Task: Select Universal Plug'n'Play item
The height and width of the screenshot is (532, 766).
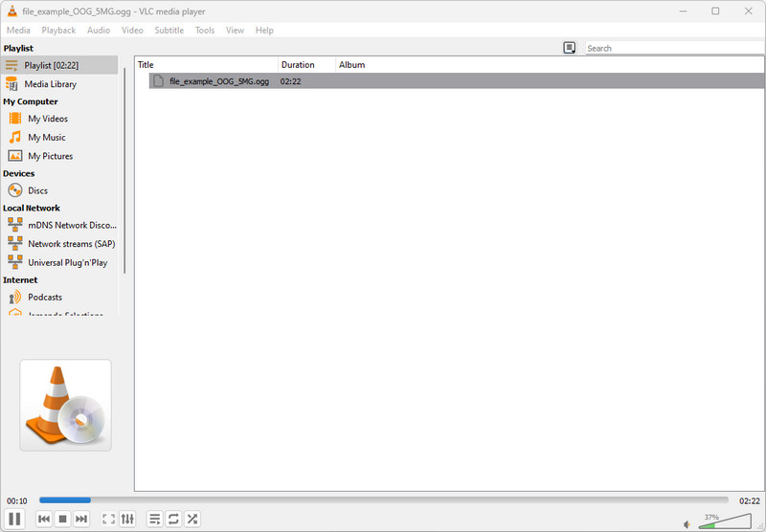Action: 59,262
